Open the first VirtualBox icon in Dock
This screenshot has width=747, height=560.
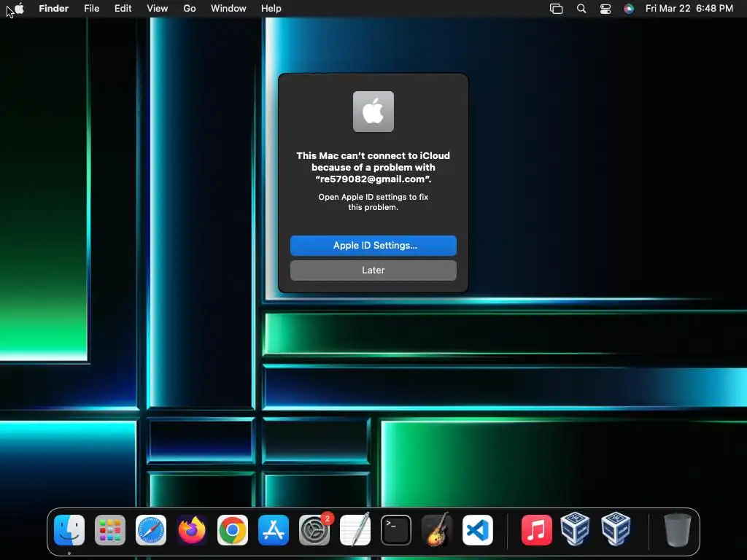(x=575, y=529)
